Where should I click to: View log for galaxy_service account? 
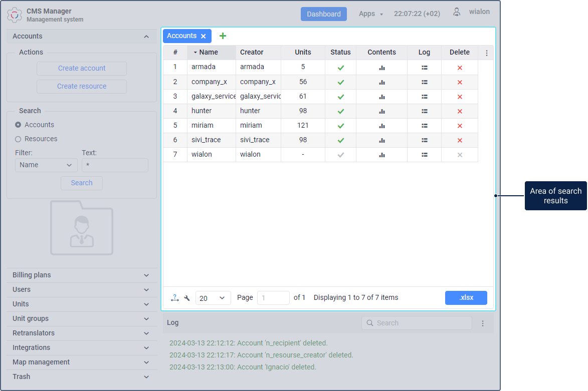425,97
